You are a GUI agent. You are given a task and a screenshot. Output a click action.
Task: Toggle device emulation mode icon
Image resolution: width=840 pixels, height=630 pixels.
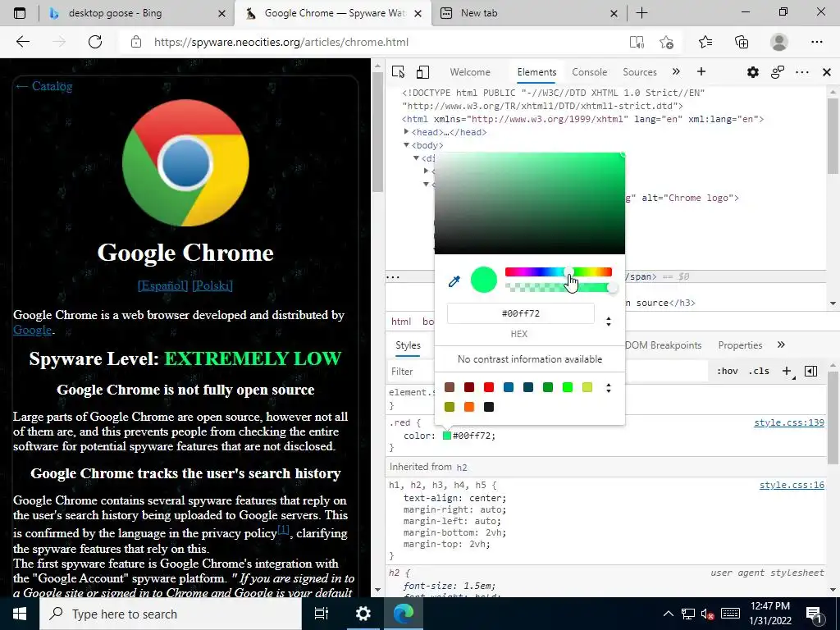(422, 72)
